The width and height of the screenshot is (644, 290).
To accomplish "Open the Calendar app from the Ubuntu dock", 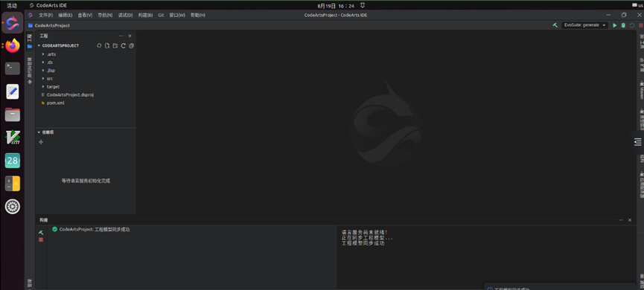I will pos(13,161).
